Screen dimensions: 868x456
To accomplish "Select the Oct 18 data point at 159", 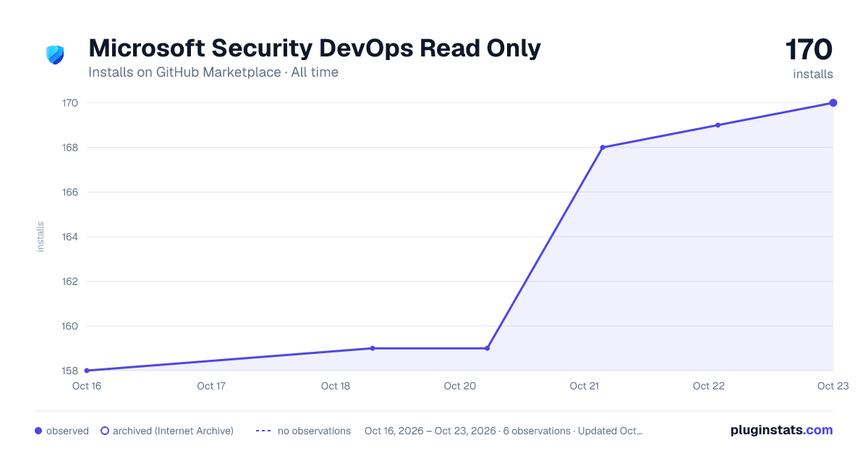I will pyautogui.click(x=373, y=348).
